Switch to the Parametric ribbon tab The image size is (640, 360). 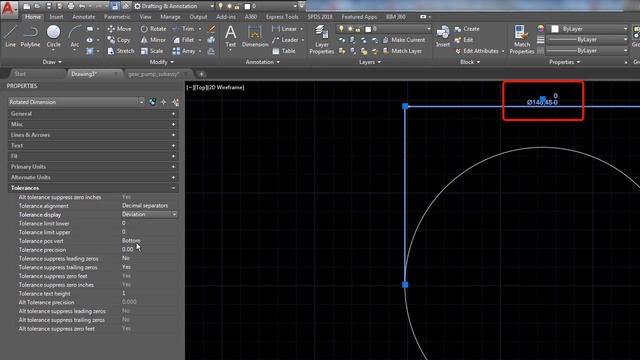pyautogui.click(x=117, y=17)
